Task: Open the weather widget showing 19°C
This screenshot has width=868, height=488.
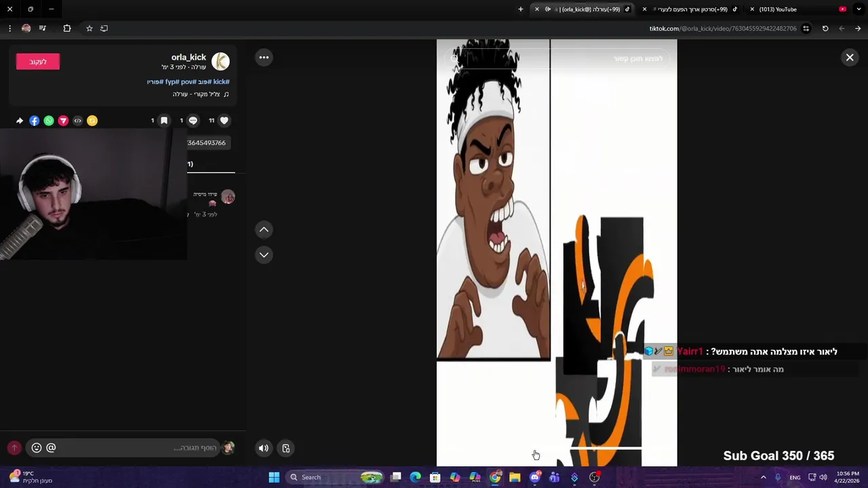Action: [30, 477]
